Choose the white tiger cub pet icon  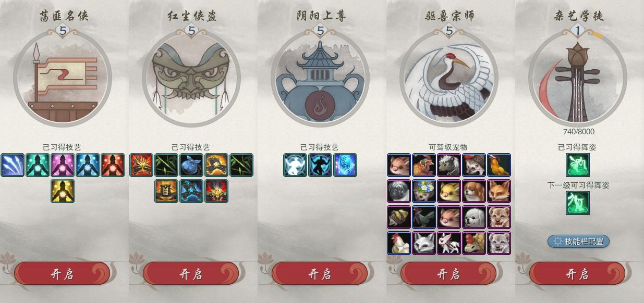coord(499,243)
